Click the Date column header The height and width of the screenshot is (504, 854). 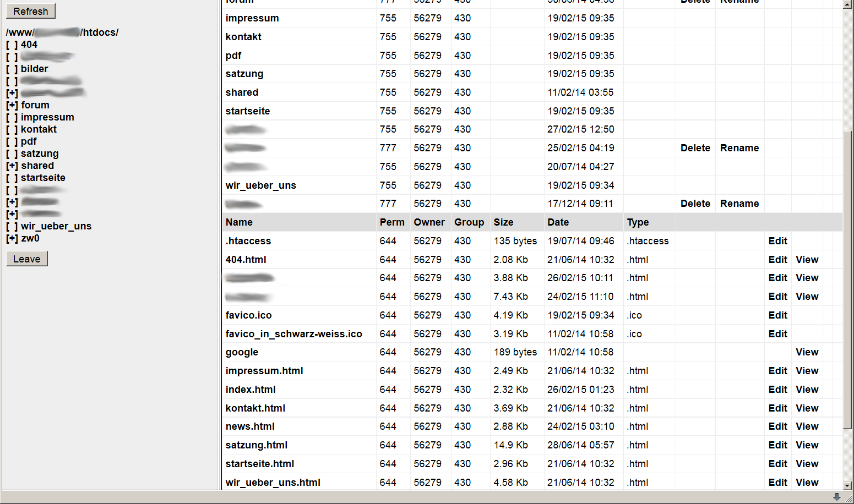[558, 222]
